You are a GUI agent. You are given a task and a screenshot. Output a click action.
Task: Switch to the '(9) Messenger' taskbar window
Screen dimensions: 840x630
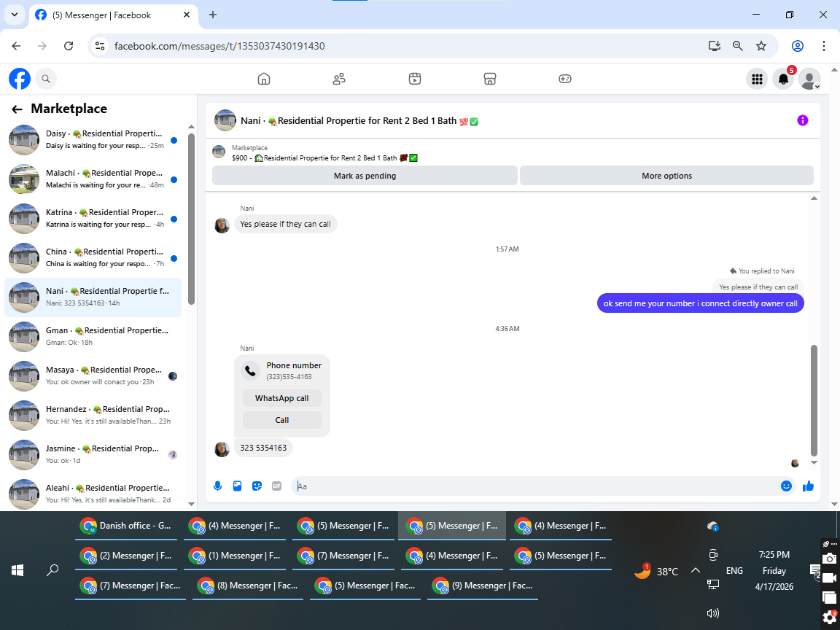pyautogui.click(x=482, y=586)
